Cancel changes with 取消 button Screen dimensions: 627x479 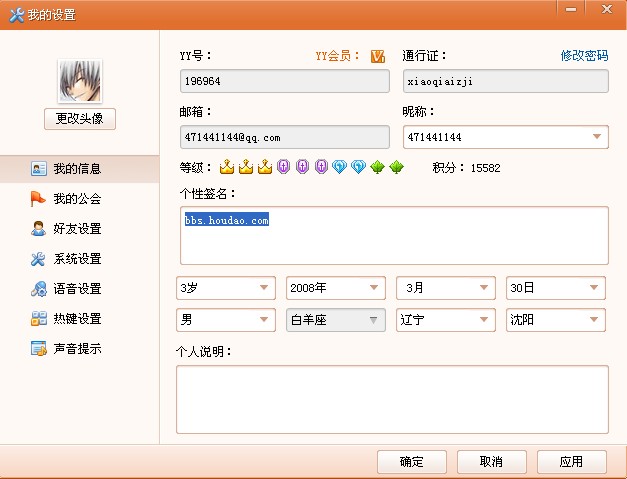(492, 462)
